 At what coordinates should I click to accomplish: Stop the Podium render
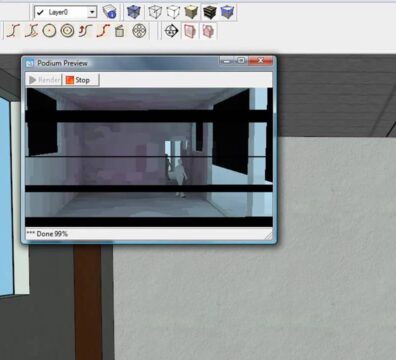[81, 80]
